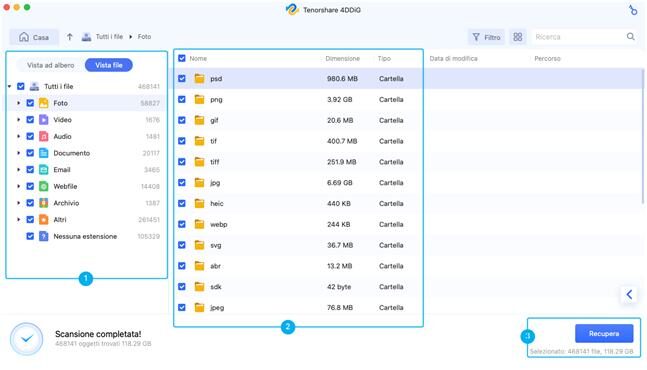Open the Filtro filter
This screenshot has height=370, width=647.
coord(486,37)
